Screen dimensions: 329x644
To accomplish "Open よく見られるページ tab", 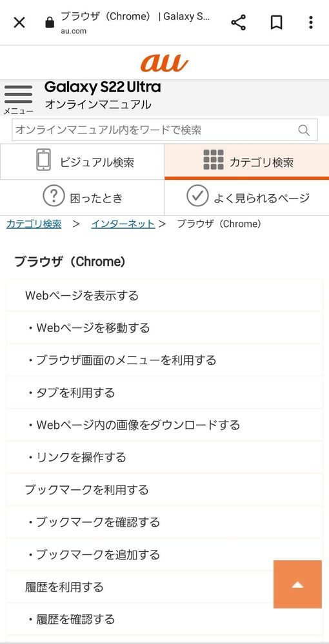I will click(246, 197).
